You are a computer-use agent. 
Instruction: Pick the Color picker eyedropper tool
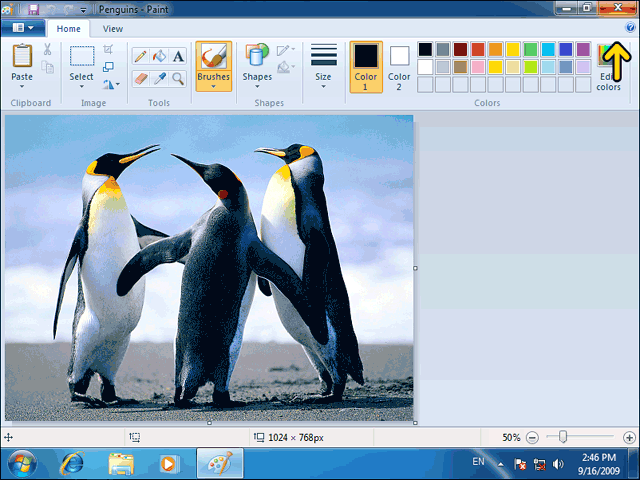[159, 78]
